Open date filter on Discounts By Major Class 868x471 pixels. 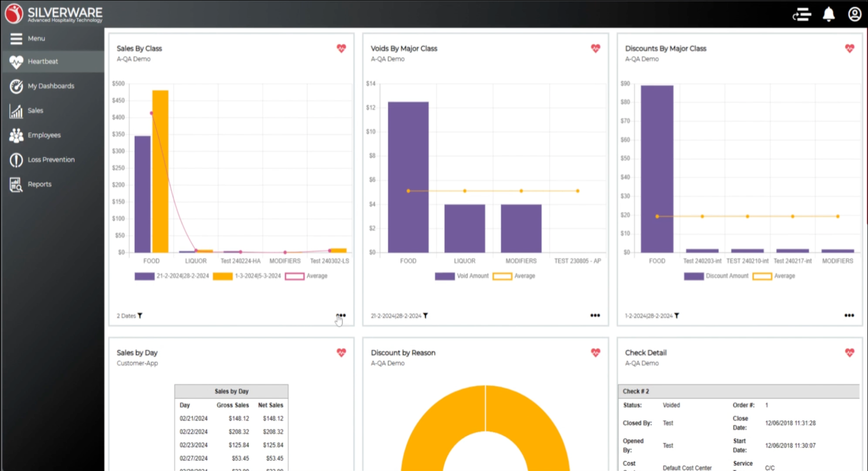677,315
